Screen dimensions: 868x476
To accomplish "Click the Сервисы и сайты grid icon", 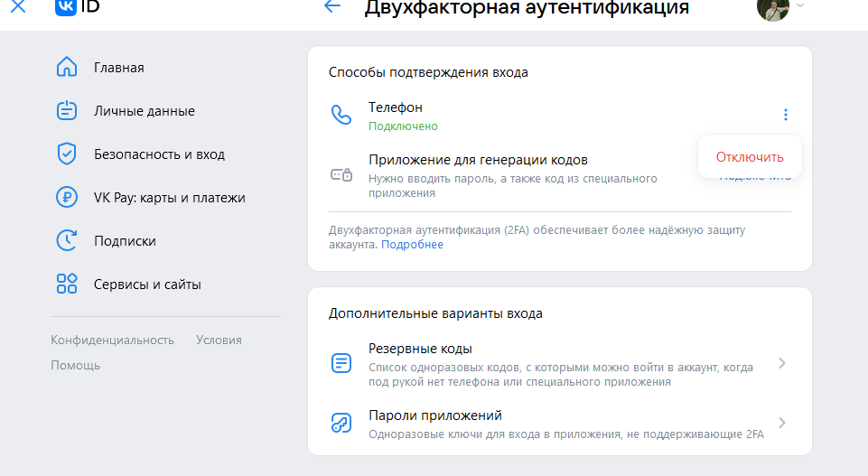I will pyautogui.click(x=67, y=285).
